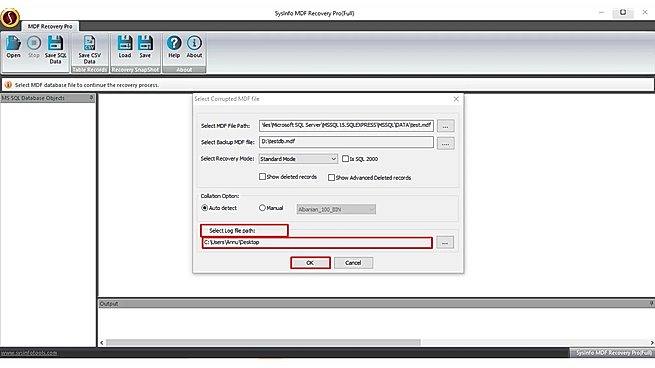Click the info icon in the status message

tap(8, 85)
